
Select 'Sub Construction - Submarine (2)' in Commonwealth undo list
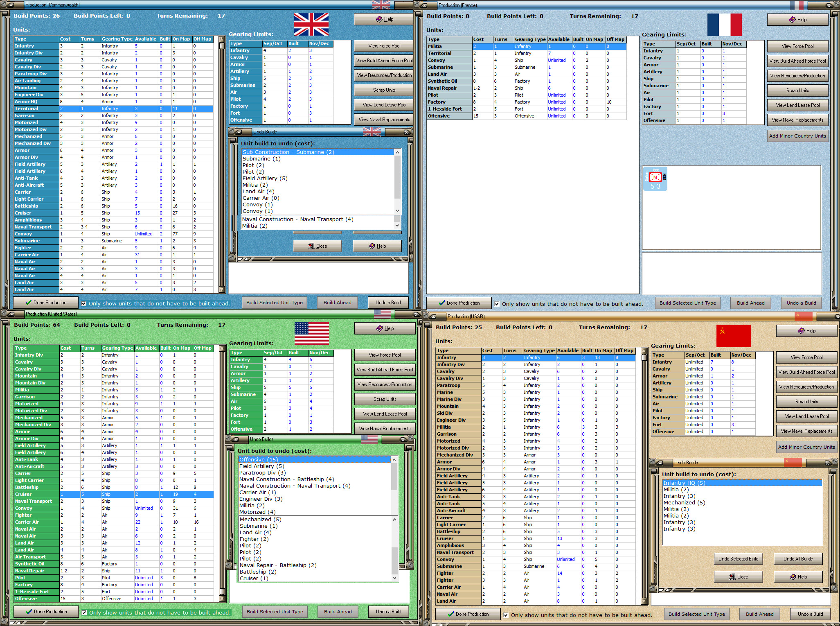click(318, 152)
